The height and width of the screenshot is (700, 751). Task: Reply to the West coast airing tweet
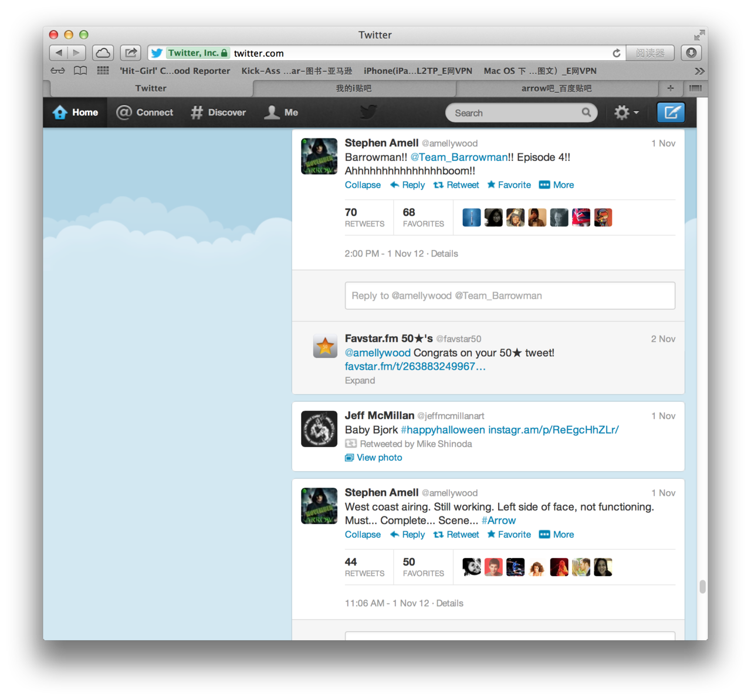407,535
